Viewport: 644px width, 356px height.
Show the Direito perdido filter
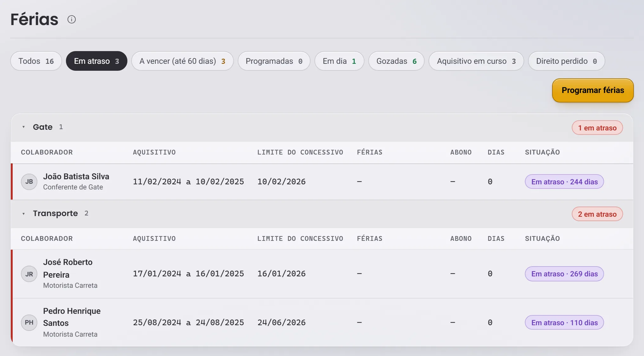tap(567, 61)
